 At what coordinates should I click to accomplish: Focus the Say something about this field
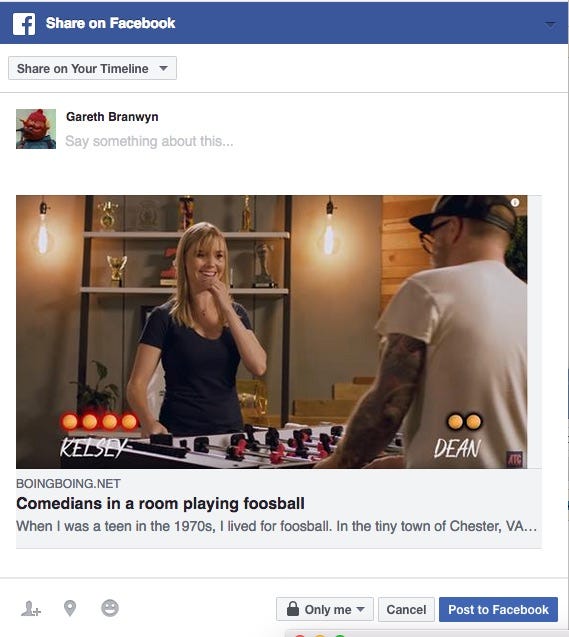coord(149,141)
